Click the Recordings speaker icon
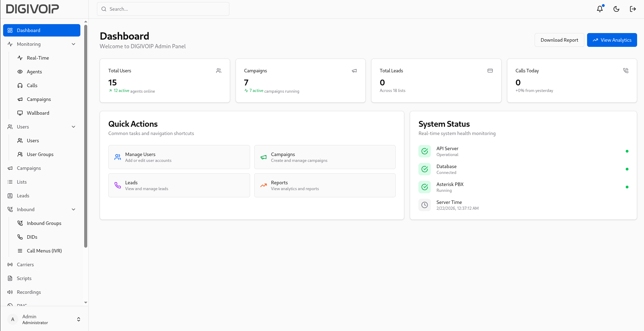The width and height of the screenshot is (644, 331). click(10, 292)
